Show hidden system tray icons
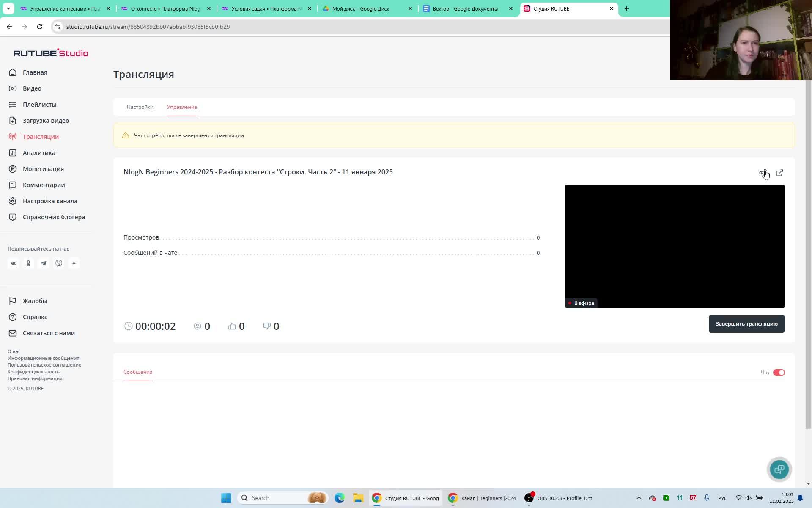 [639, 498]
